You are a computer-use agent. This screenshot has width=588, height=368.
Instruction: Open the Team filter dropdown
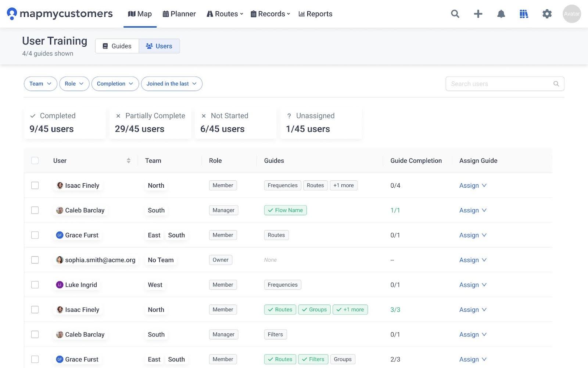[x=40, y=84]
